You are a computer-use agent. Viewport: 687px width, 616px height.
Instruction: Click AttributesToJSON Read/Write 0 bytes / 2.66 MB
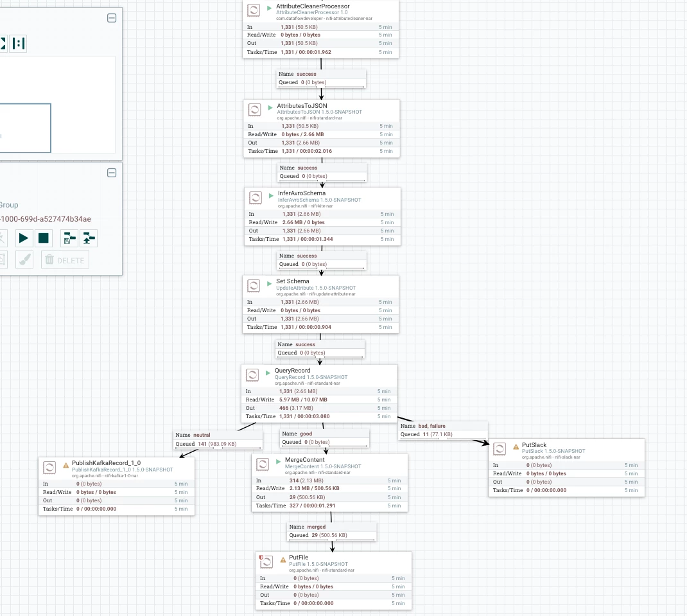[x=302, y=134]
